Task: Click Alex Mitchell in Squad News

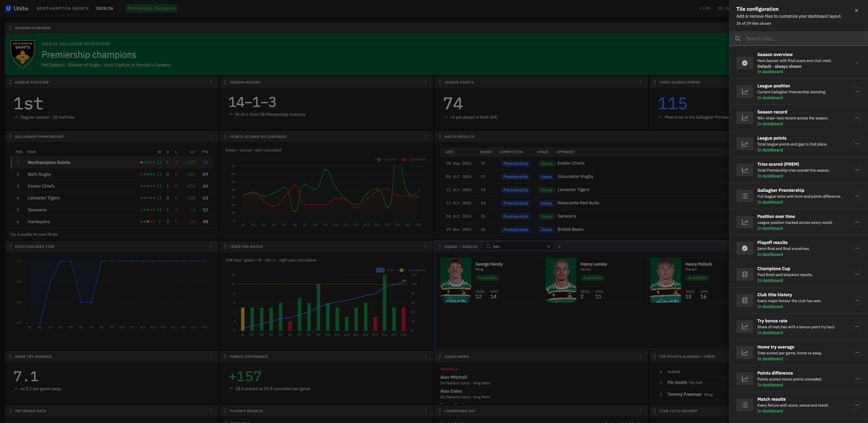Action: coord(453,377)
